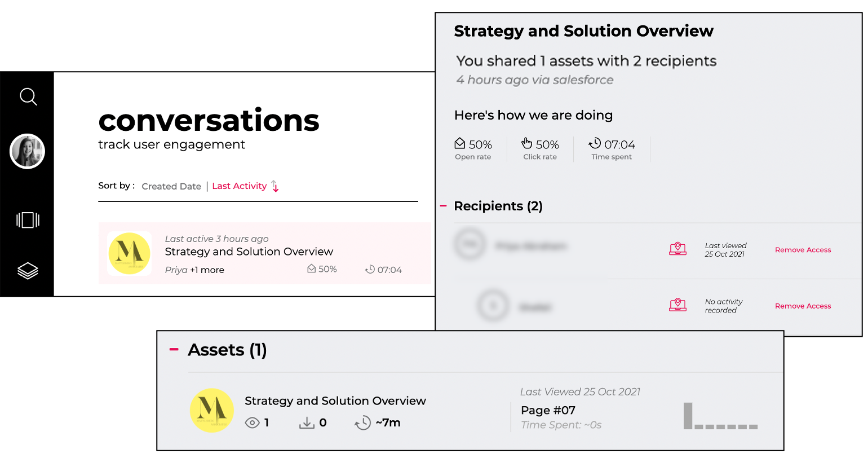Open the search magnifier in the sidebar
Image resolution: width=868 pixels, height=458 pixels.
tap(28, 97)
